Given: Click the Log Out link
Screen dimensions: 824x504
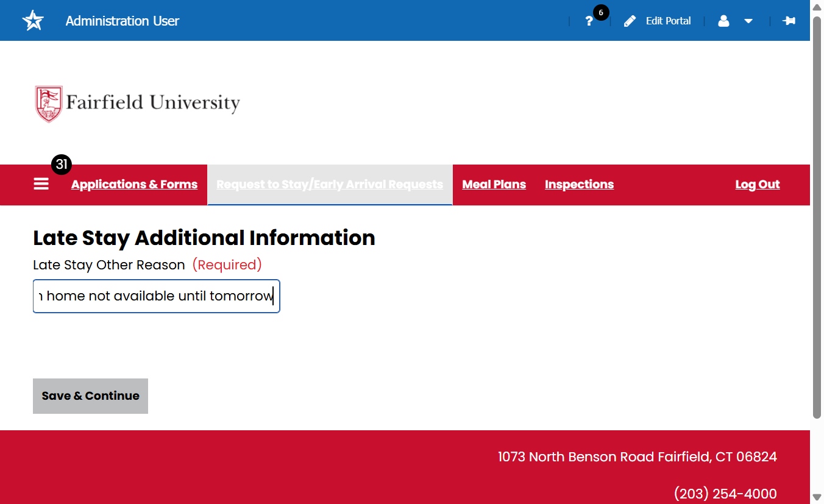Looking at the screenshot, I should [758, 185].
